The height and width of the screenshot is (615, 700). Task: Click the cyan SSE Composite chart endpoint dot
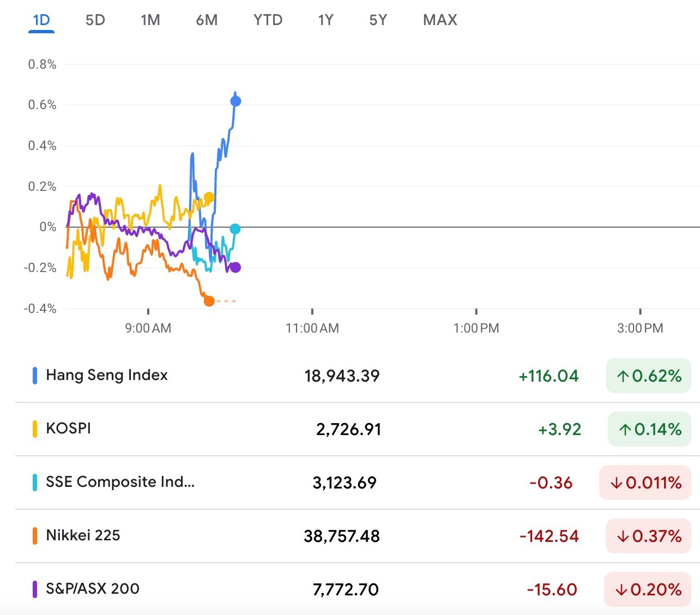pyautogui.click(x=235, y=229)
